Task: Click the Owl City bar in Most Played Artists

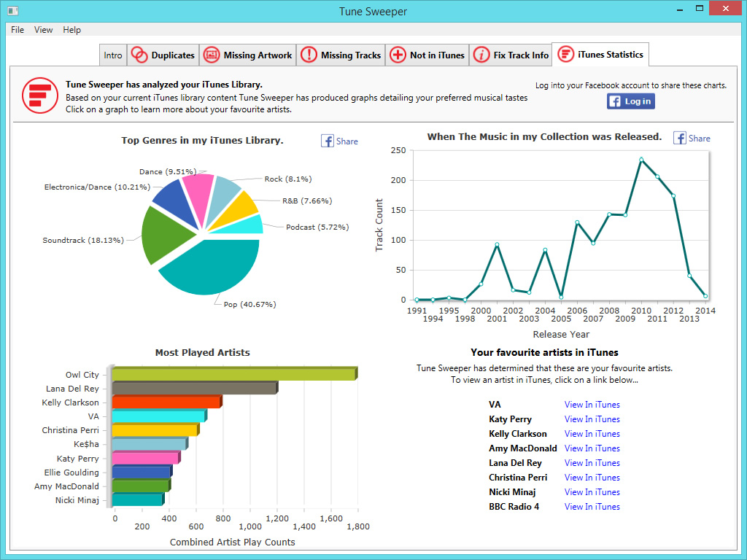Action: coord(233,374)
